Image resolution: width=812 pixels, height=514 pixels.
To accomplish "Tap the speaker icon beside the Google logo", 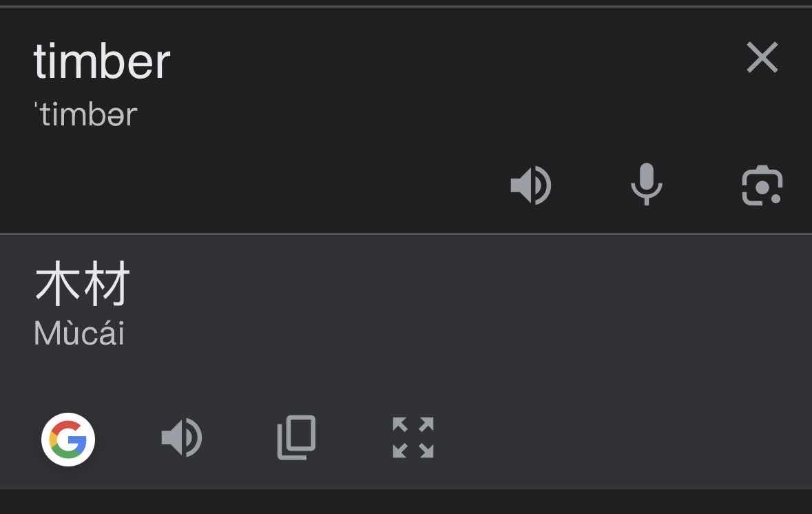I will [181, 438].
